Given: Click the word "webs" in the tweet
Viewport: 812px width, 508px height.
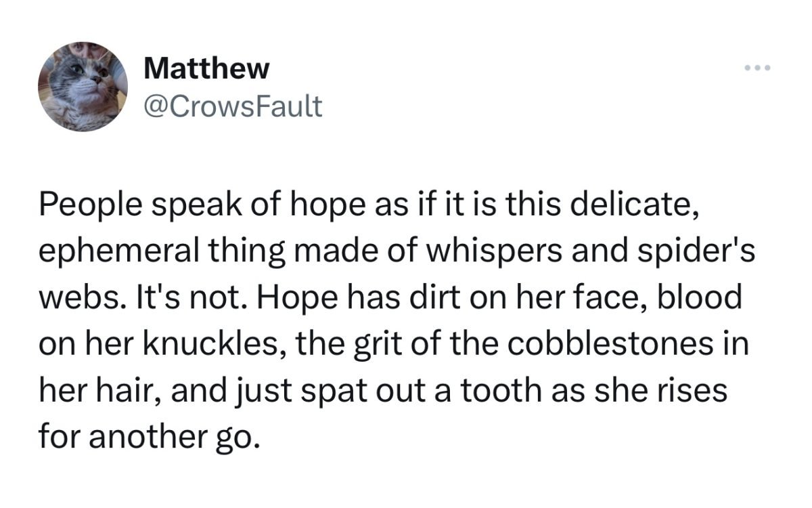Looking at the screenshot, I should coord(77,299).
